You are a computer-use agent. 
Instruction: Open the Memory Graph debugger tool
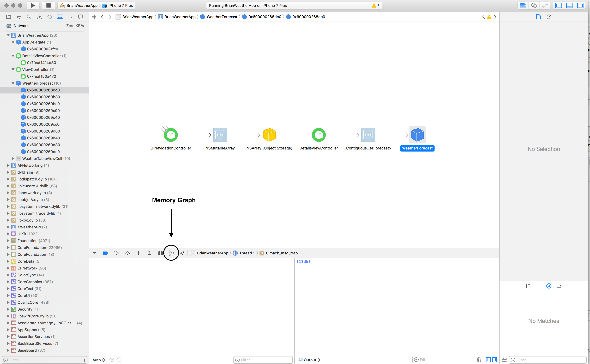(x=171, y=253)
